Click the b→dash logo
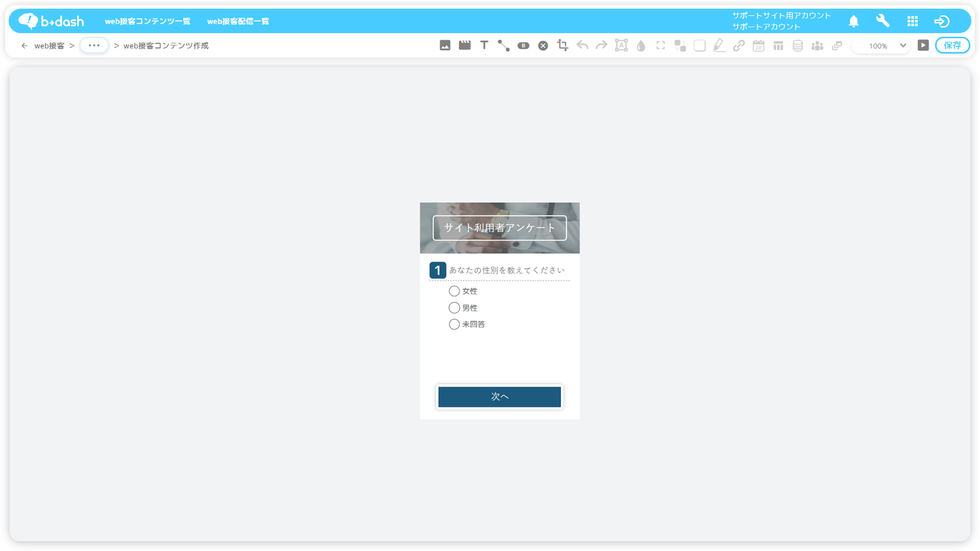The height and width of the screenshot is (551, 980). [51, 21]
